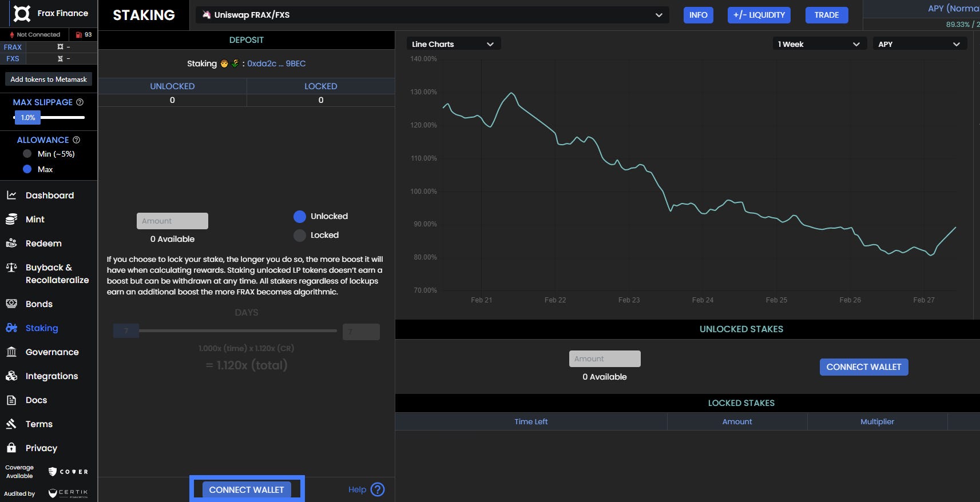Viewport: 980px width, 502px height.
Task: Click Add tokens to Metamask button
Action: coord(49,79)
